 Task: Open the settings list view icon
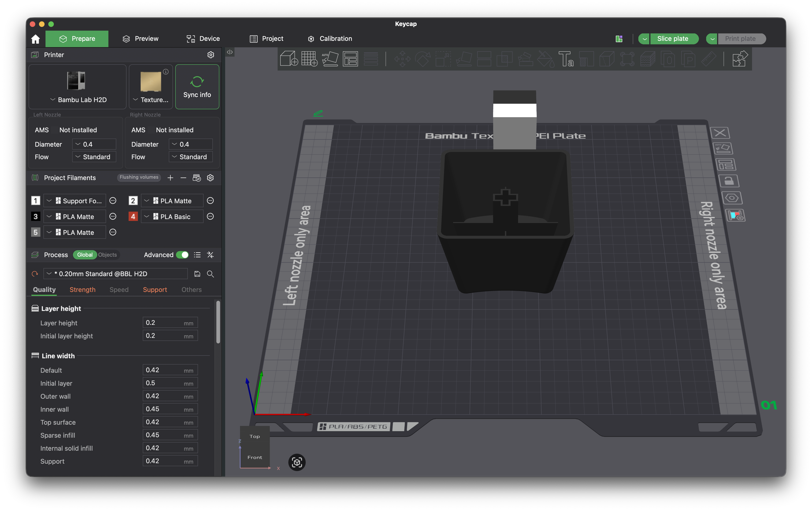(x=197, y=255)
